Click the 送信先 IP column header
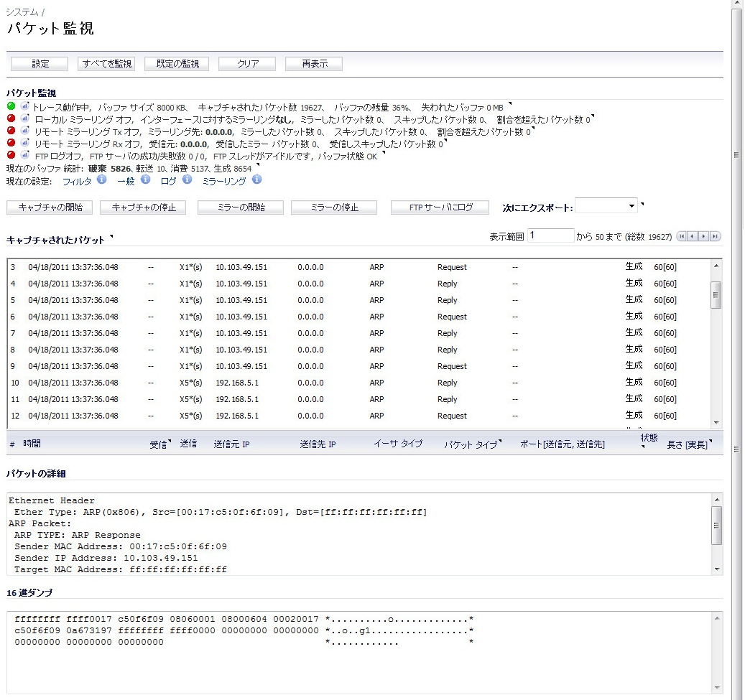 coord(318,444)
